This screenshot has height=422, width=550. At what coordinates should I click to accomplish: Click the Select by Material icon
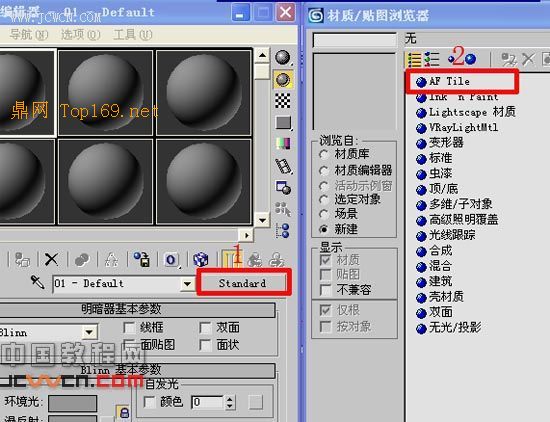coord(283,209)
